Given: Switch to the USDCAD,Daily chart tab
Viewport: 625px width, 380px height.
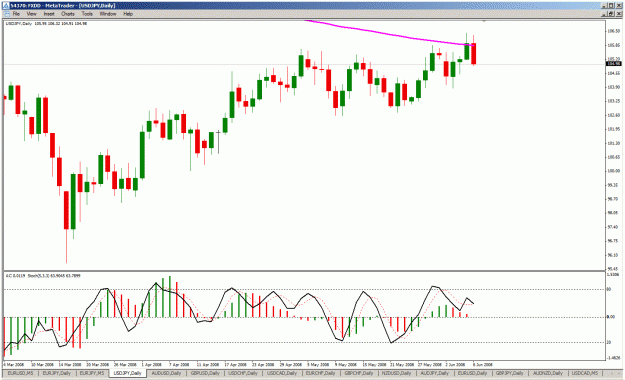Looking at the screenshot, I should [281, 373].
